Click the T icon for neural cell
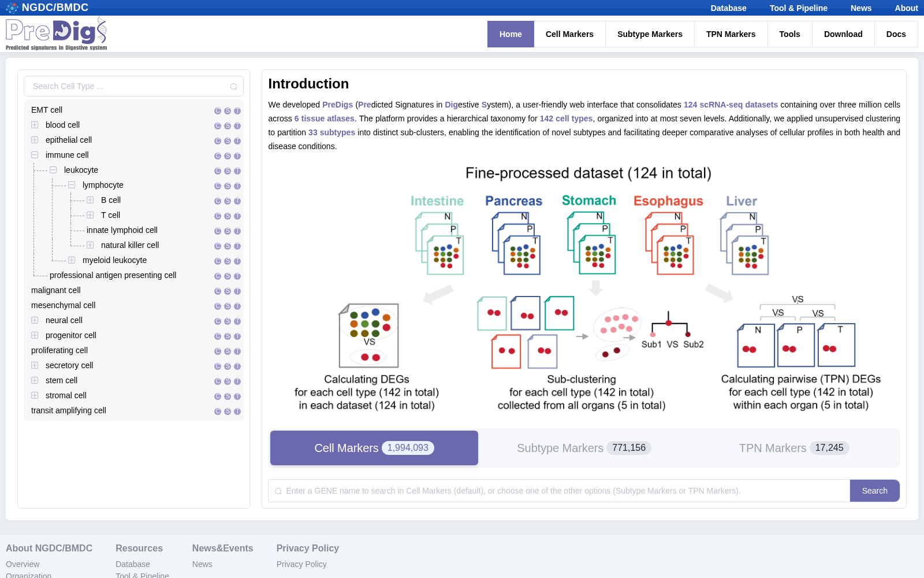 [x=237, y=321]
